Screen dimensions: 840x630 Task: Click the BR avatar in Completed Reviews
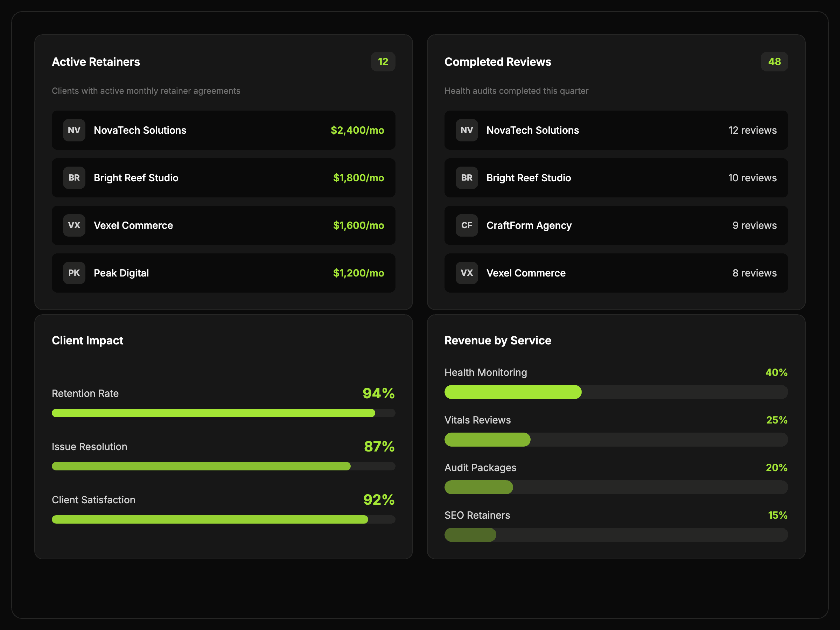(x=467, y=178)
